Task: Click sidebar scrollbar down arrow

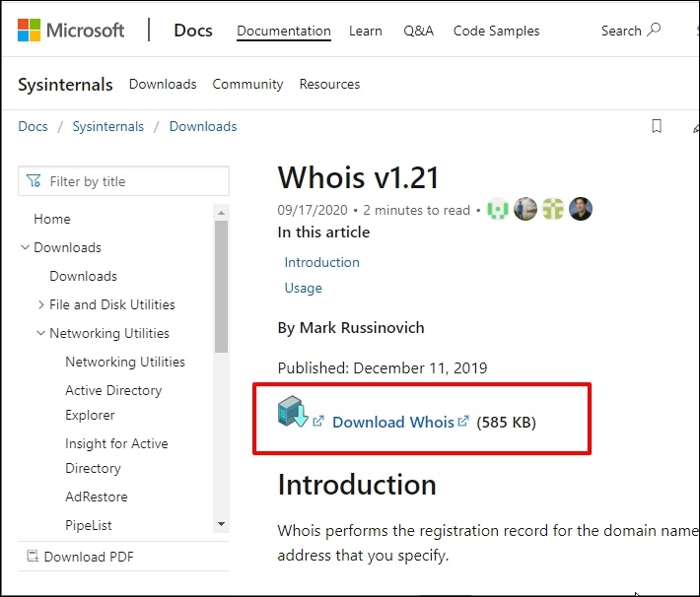Action: (221, 524)
